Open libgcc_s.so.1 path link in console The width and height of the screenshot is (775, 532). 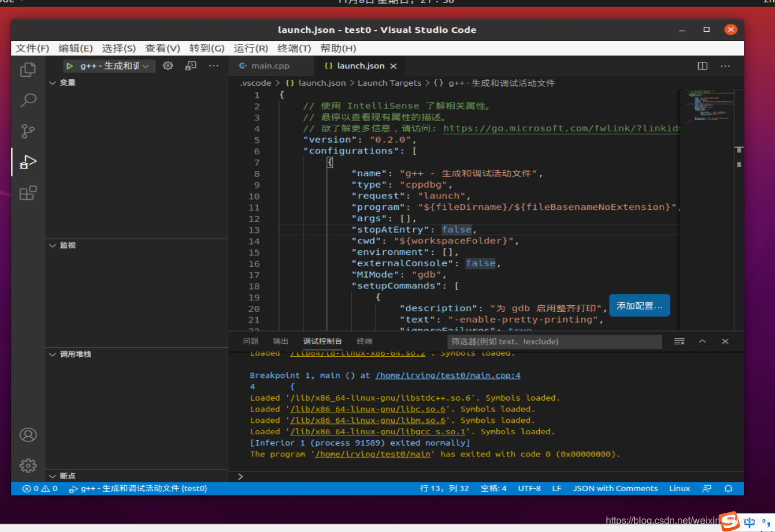click(378, 431)
